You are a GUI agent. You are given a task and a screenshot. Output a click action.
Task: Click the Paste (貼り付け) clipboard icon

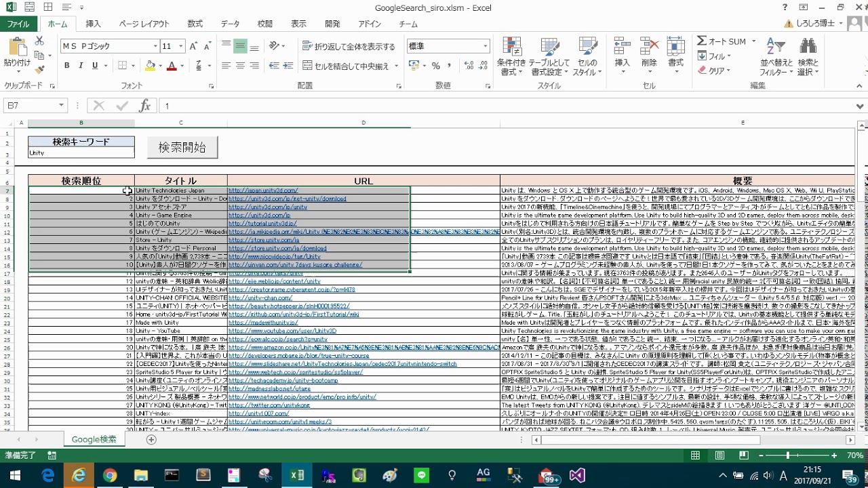(16, 52)
